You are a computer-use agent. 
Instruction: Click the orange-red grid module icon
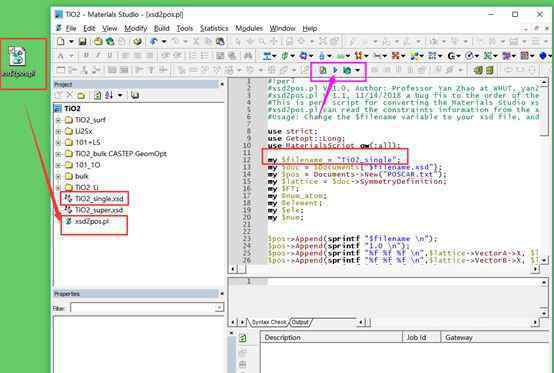point(395,56)
